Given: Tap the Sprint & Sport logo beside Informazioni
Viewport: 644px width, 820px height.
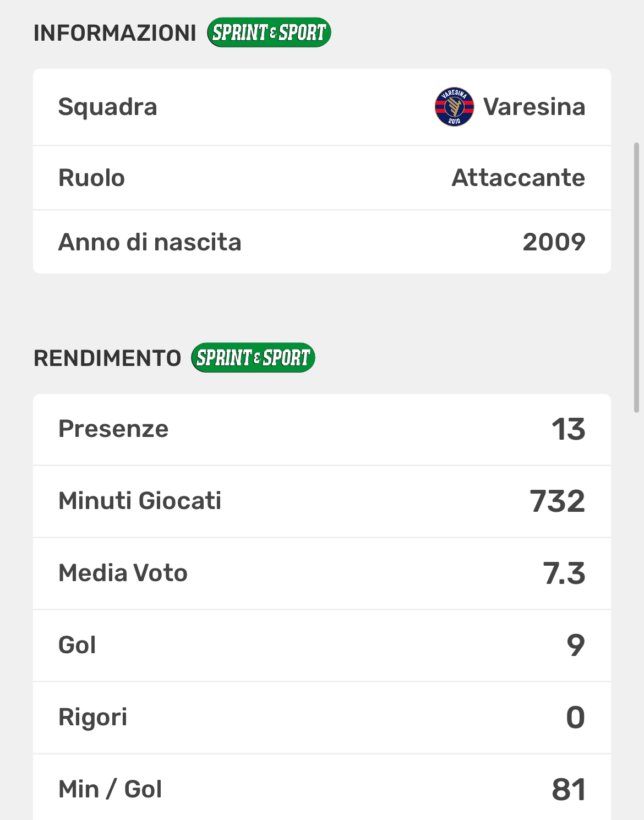Looking at the screenshot, I should [269, 33].
